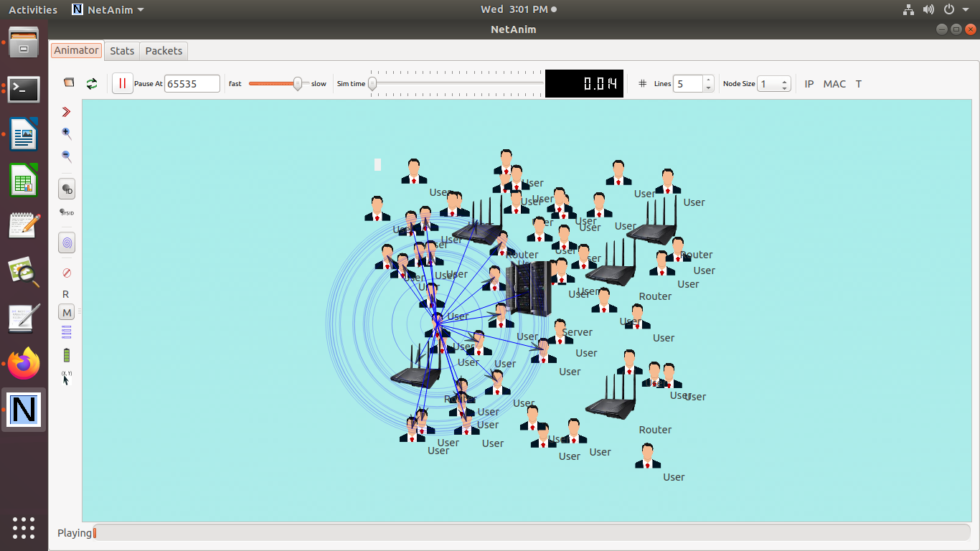This screenshot has width=980, height=551.
Task: Click the battery capacity icon
Action: pyautogui.click(x=67, y=355)
